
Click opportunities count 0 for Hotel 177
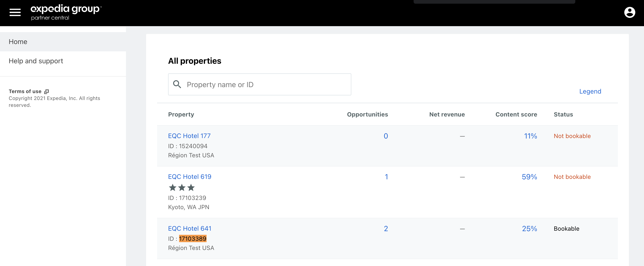(x=386, y=136)
